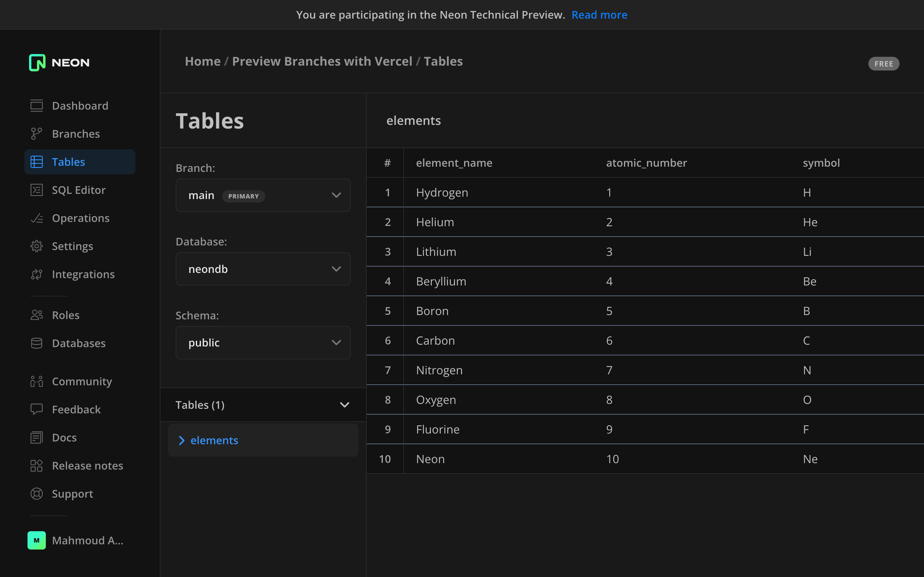This screenshot has width=924, height=577.
Task: Open the Databases cylinder icon
Action: tap(37, 343)
